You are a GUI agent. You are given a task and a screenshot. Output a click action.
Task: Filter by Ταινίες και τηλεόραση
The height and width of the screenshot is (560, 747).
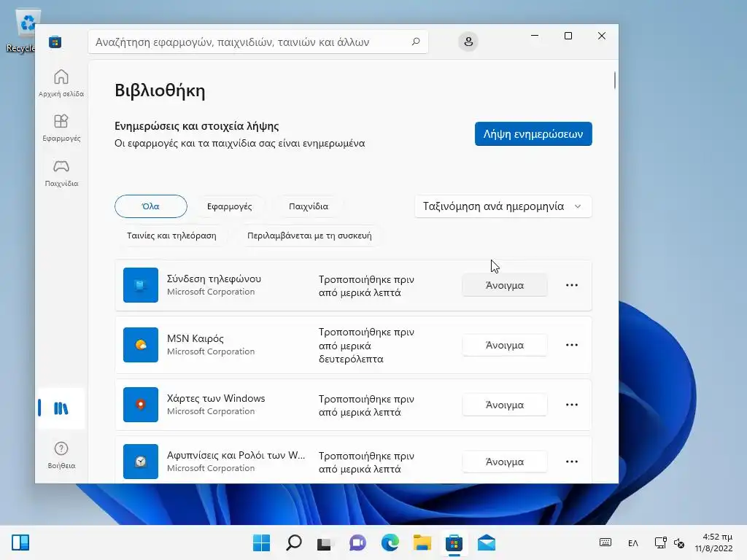coord(171,236)
